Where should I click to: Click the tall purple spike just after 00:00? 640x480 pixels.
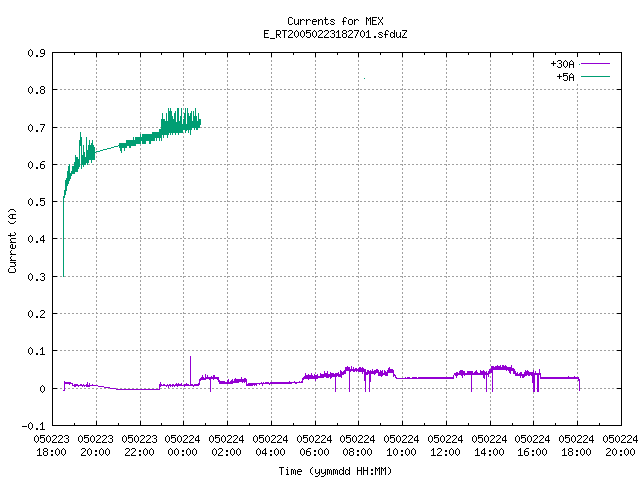coord(190,369)
